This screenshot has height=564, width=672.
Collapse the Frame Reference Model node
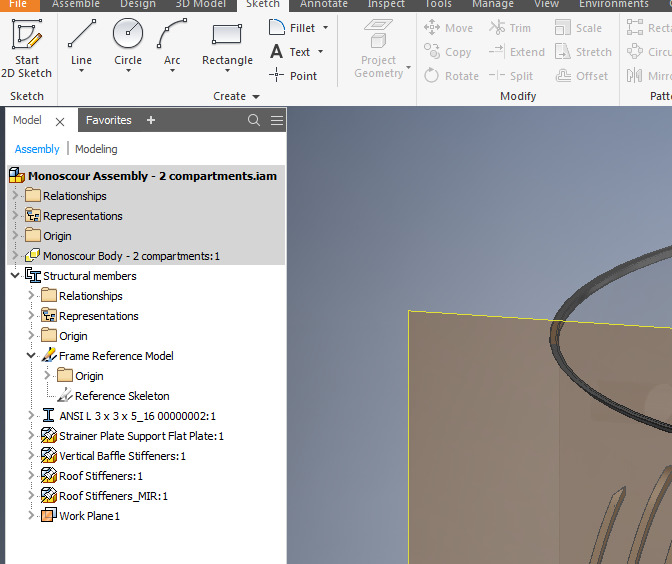pyautogui.click(x=31, y=355)
